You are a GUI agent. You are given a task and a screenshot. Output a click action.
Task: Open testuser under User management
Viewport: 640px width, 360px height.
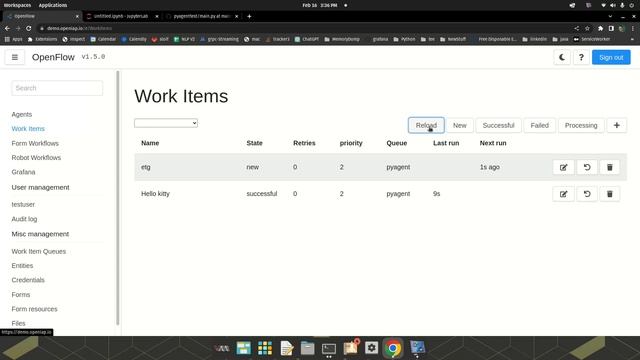[23, 204]
